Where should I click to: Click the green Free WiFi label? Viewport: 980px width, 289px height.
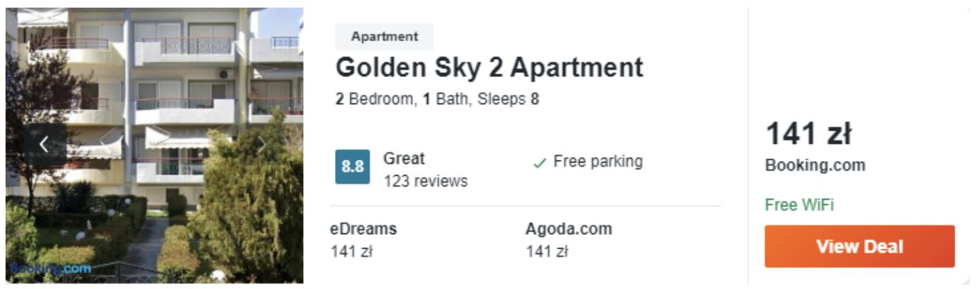(799, 205)
